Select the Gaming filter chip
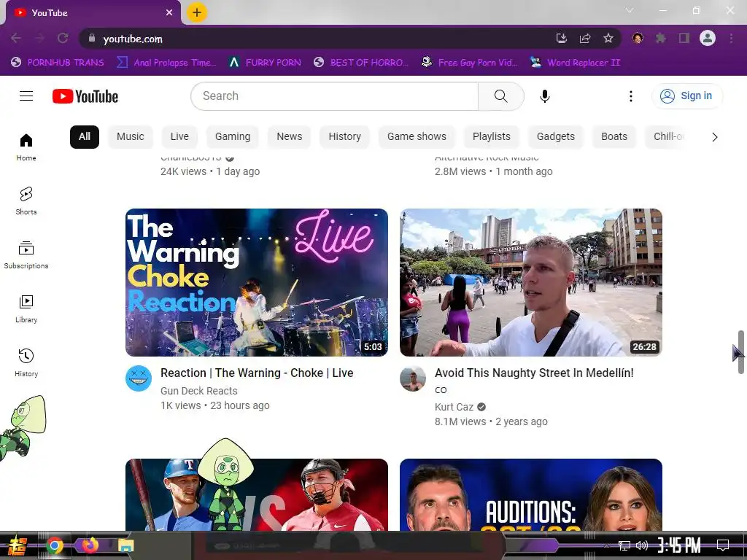Viewport: 747px width, 560px height. [233, 136]
